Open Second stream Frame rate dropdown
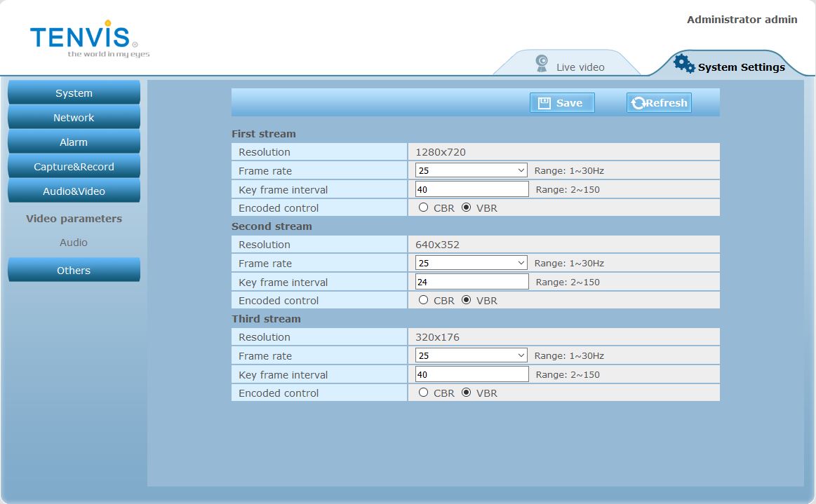Image resolution: width=816 pixels, height=504 pixels. (x=471, y=263)
